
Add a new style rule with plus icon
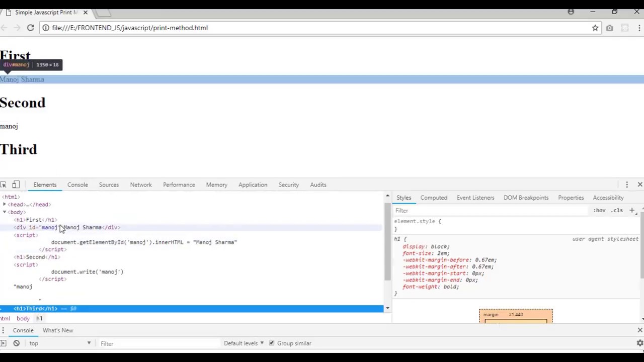632,210
